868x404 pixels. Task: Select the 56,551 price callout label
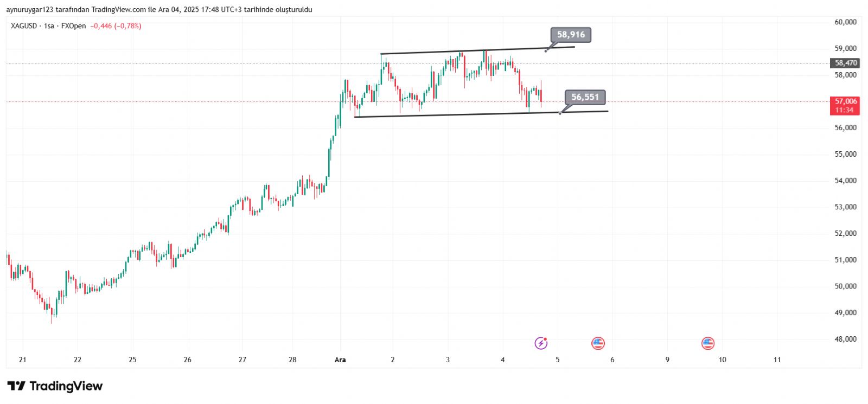pos(585,97)
